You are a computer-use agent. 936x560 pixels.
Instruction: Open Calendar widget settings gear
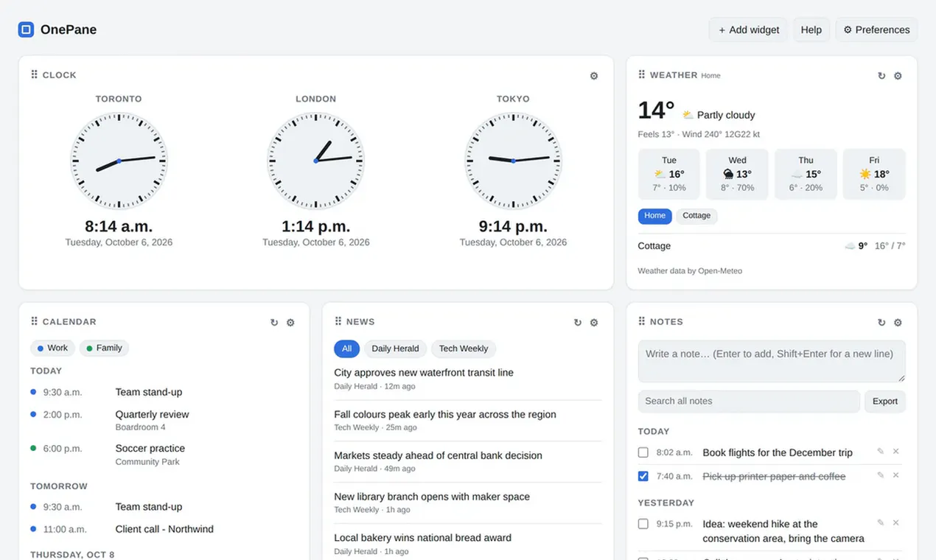(290, 323)
